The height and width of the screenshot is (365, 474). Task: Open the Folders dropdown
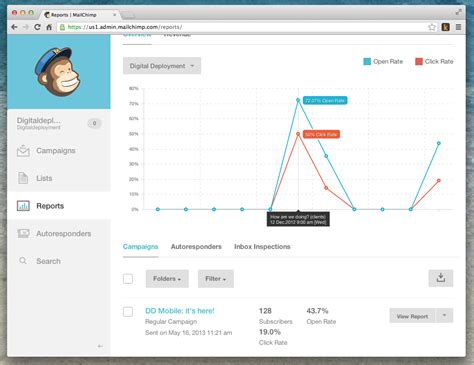click(167, 279)
